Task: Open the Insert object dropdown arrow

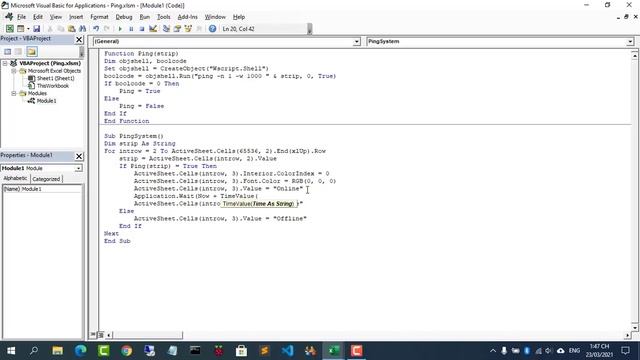Action: coord(28,29)
